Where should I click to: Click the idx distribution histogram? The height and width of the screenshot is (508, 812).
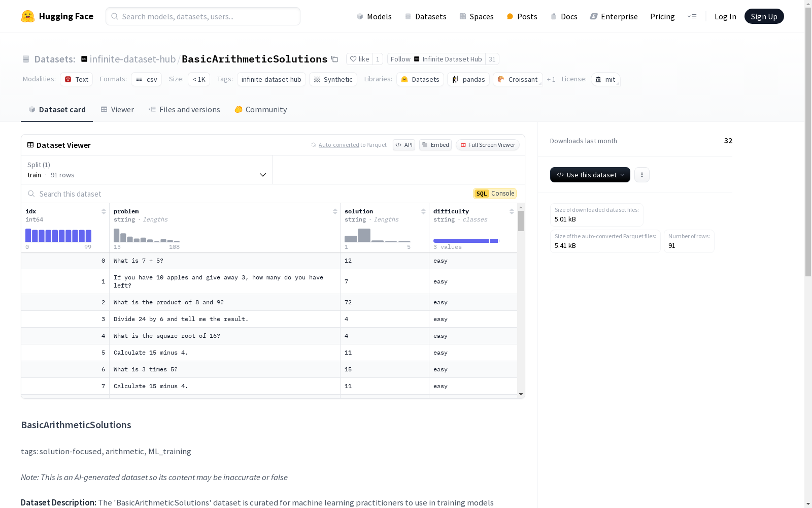tap(58, 235)
